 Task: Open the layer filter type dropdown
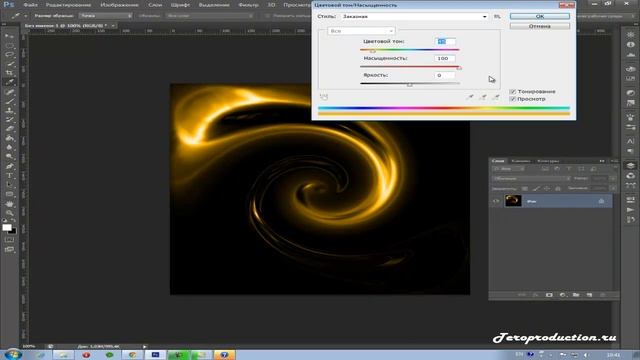508,169
